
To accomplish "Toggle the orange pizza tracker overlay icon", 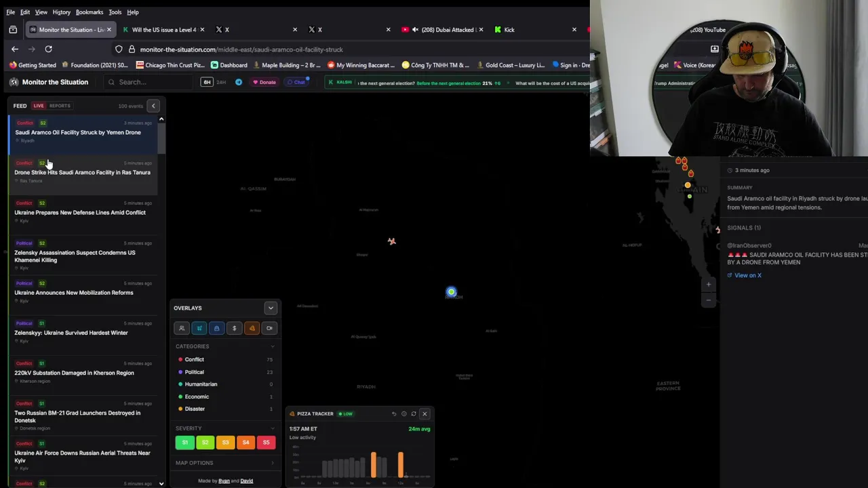I will click(x=252, y=328).
